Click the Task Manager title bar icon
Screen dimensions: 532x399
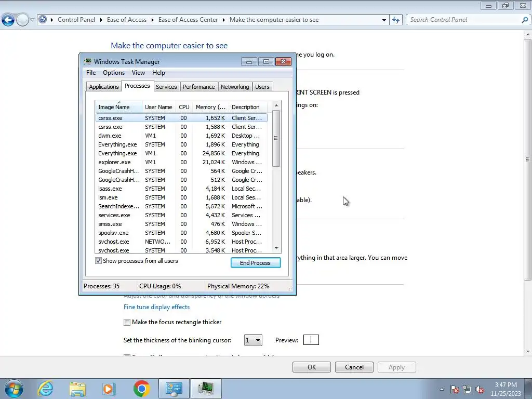tap(88, 61)
